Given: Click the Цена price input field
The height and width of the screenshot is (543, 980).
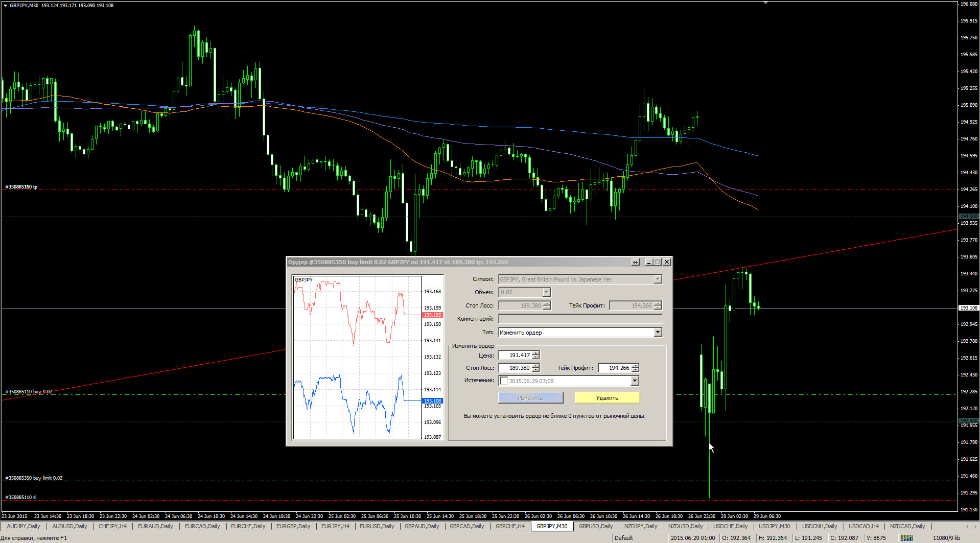Looking at the screenshot, I should 515,355.
